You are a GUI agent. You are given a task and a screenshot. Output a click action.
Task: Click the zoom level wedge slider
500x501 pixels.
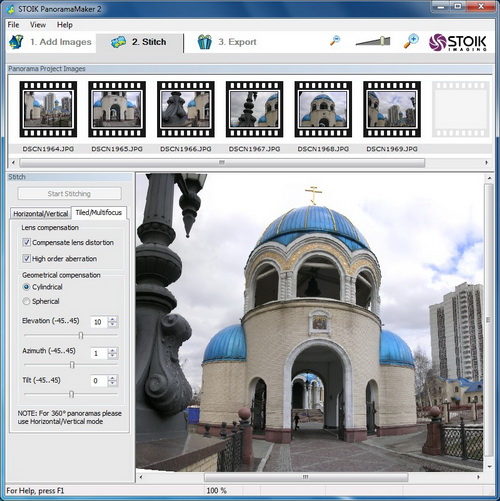[x=373, y=41]
